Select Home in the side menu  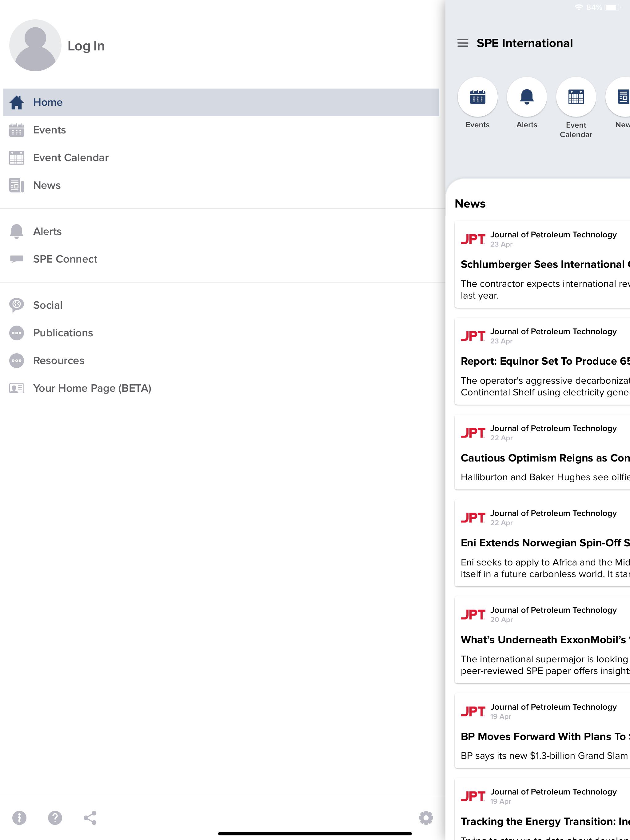pyautogui.click(x=48, y=102)
